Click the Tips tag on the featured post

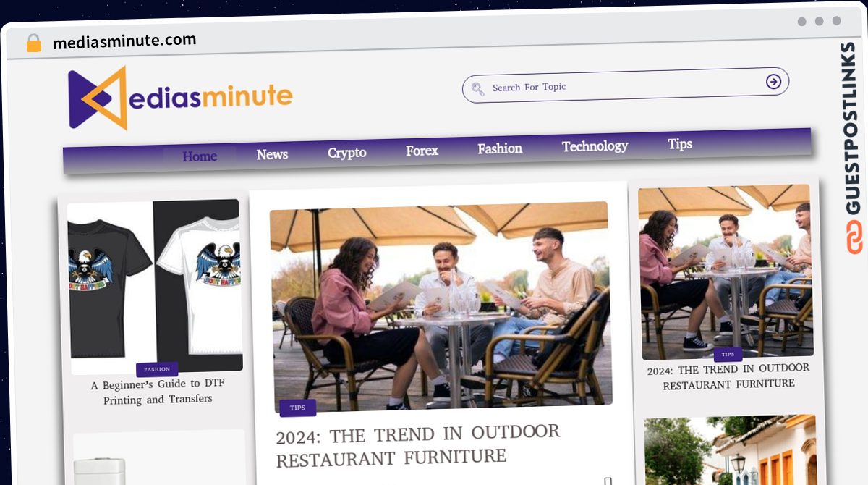pyautogui.click(x=298, y=408)
